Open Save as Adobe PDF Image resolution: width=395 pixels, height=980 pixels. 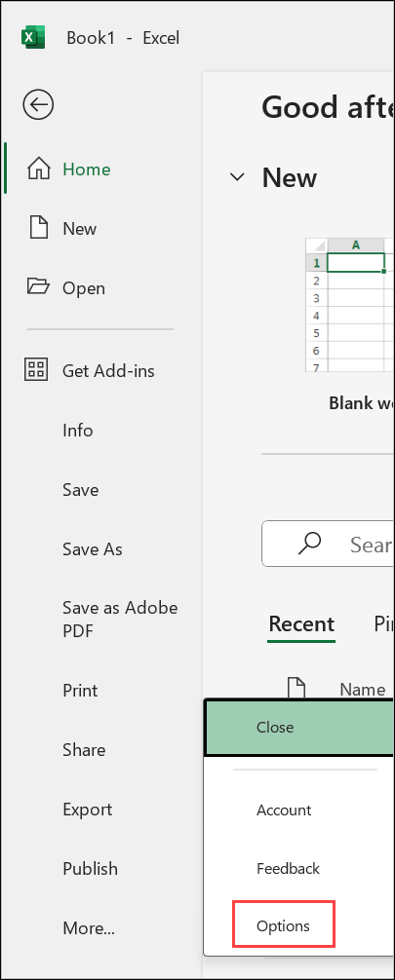120,619
